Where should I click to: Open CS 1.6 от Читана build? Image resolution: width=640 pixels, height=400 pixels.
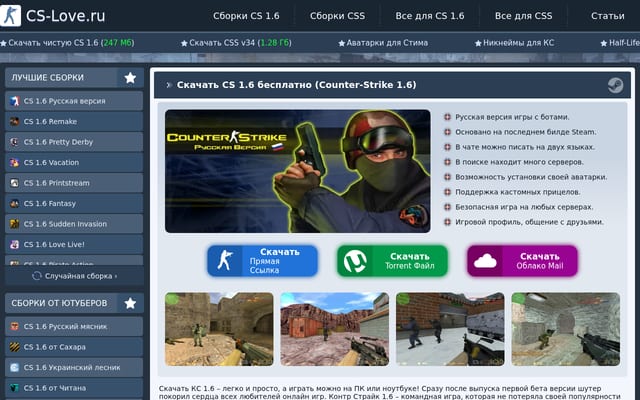(x=74, y=388)
